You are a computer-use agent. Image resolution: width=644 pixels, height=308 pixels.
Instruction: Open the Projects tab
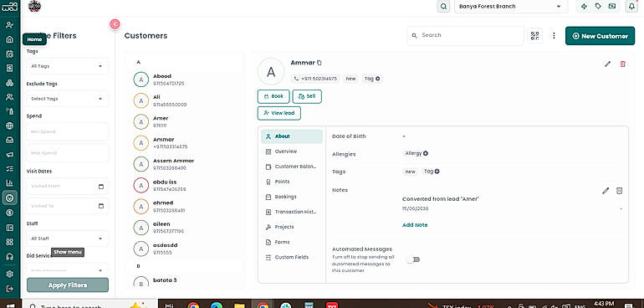tap(292, 227)
